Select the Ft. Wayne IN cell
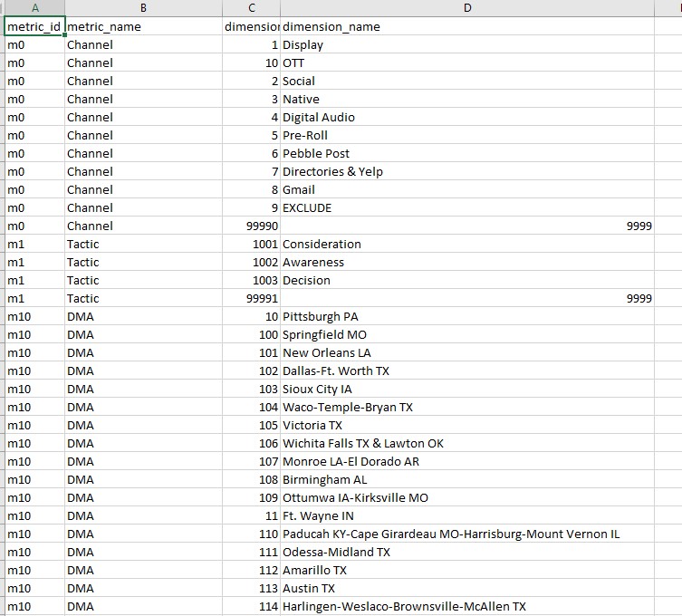Viewport: 682px width, 616px height. (x=467, y=516)
